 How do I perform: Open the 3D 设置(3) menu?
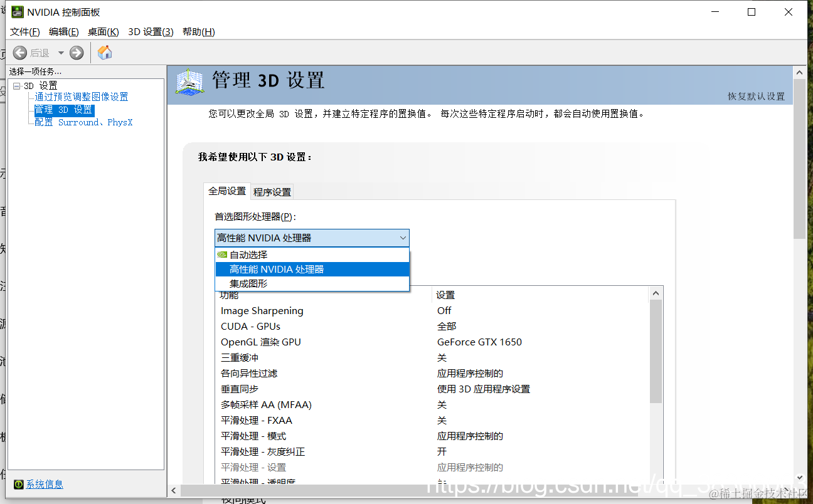[151, 32]
